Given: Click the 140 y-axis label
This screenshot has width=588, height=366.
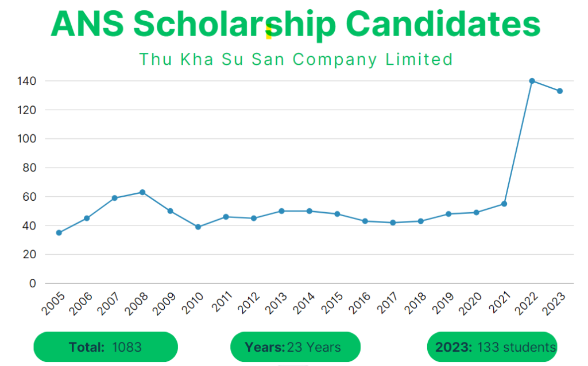Looking at the screenshot, I should coord(27,81).
